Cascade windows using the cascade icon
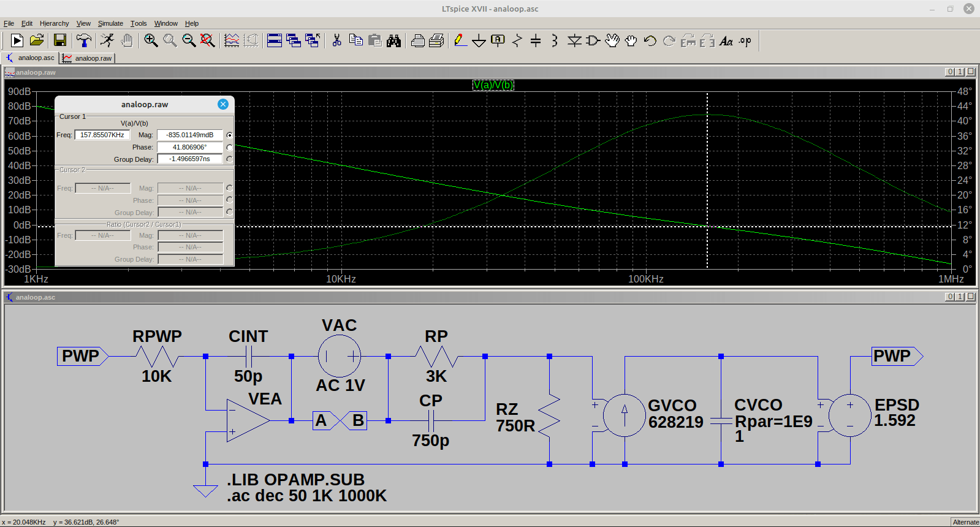 (x=294, y=40)
